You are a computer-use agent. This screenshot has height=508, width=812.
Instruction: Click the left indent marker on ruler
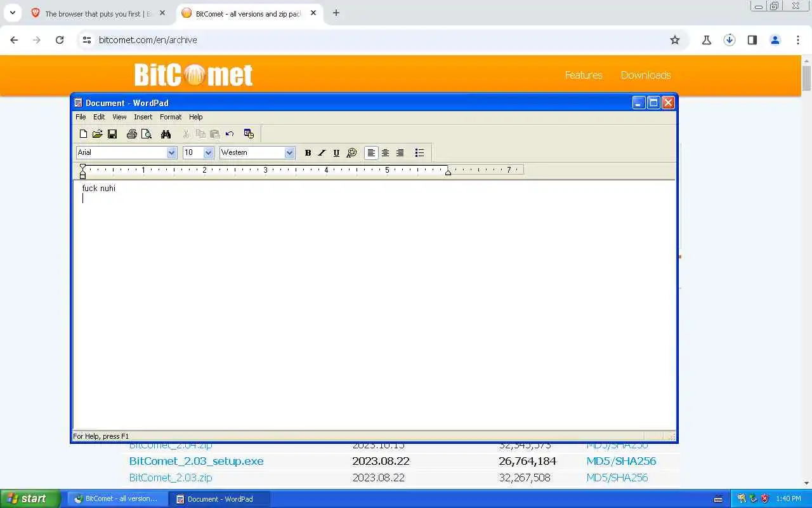[x=83, y=171]
